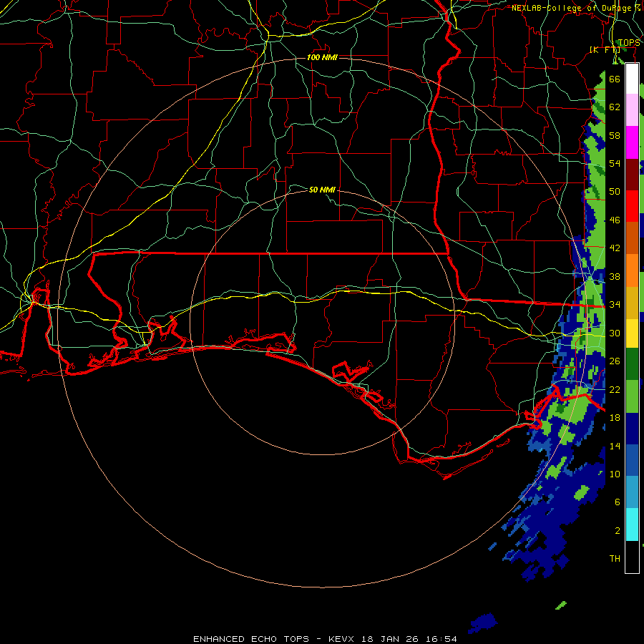
Task: Click the 6 legend value
Action: pos(618,502)
